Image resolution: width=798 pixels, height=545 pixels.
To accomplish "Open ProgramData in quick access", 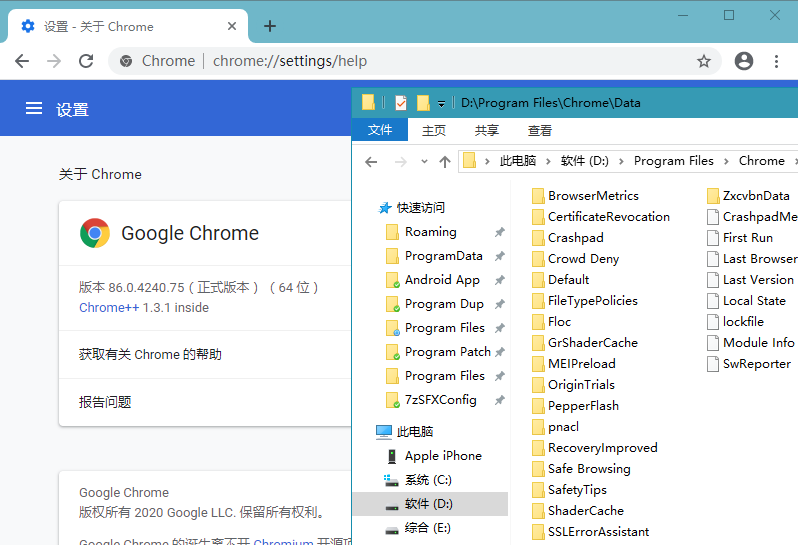I will [443, 256].
